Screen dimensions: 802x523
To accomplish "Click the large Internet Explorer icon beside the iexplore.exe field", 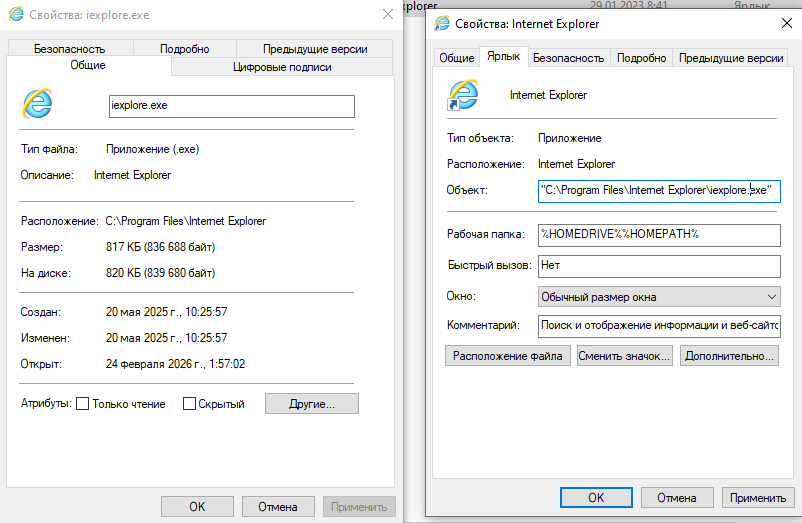I will [37, 104].
